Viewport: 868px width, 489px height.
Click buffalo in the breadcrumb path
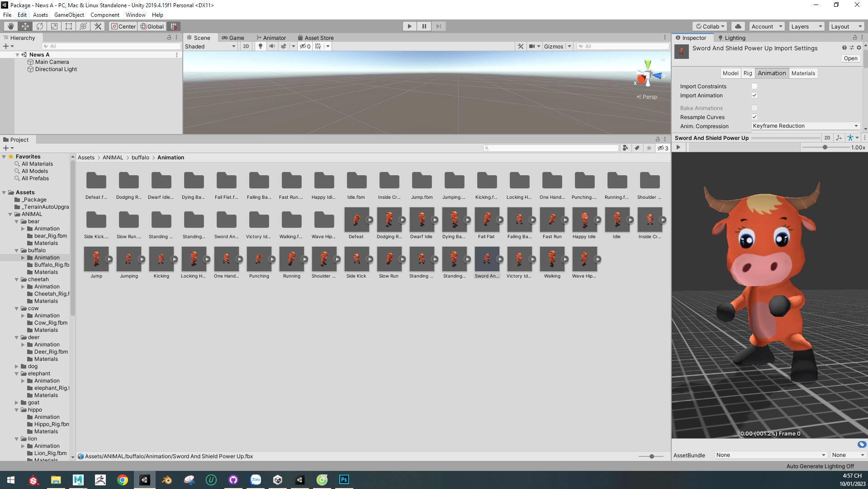pos(140,158)
